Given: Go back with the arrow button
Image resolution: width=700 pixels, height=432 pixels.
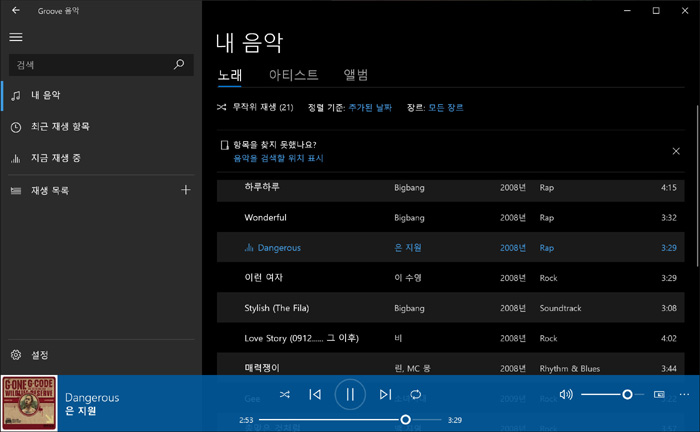Looking at the screenshot, I should click(15, 10).
